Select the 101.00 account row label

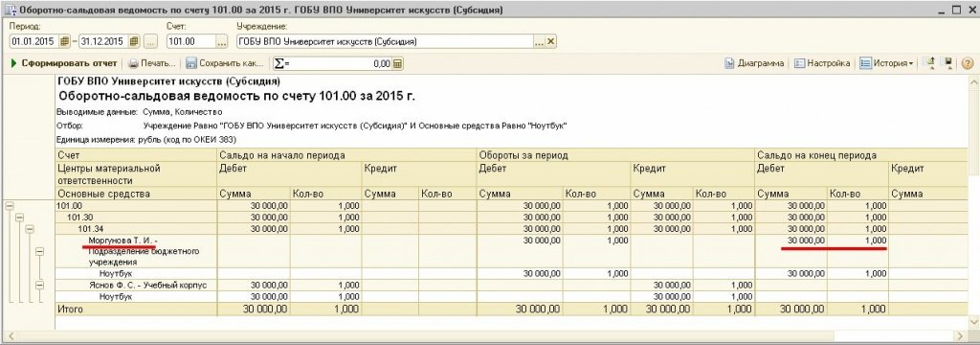tap(69, 205)
